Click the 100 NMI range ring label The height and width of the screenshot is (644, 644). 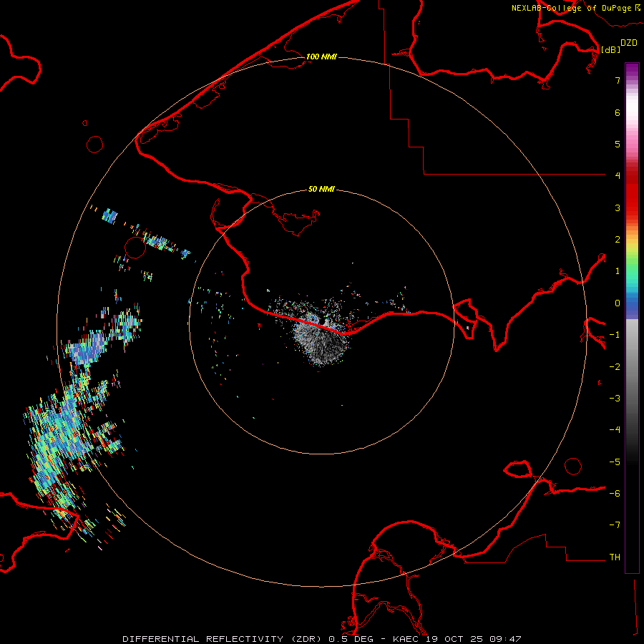click(321, 57)
